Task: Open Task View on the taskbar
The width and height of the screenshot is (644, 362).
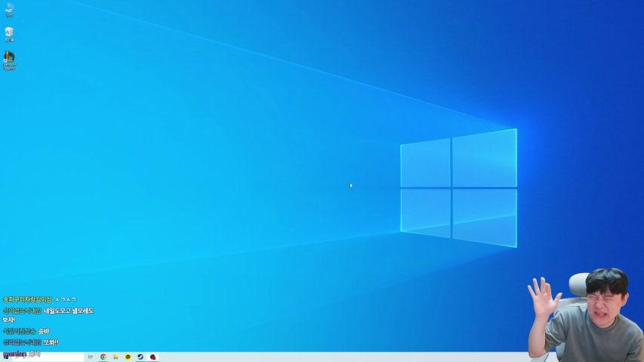Action: (x=91, y=357)
